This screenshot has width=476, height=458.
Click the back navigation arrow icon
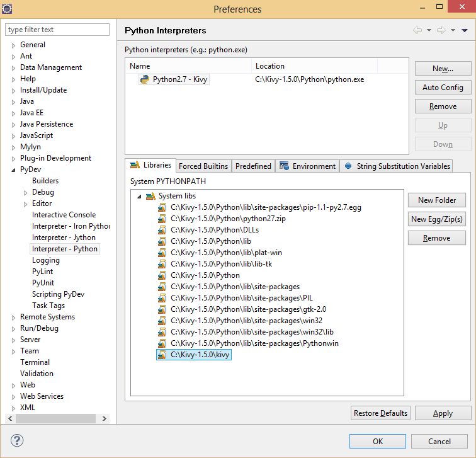click(x=417, y=30)
